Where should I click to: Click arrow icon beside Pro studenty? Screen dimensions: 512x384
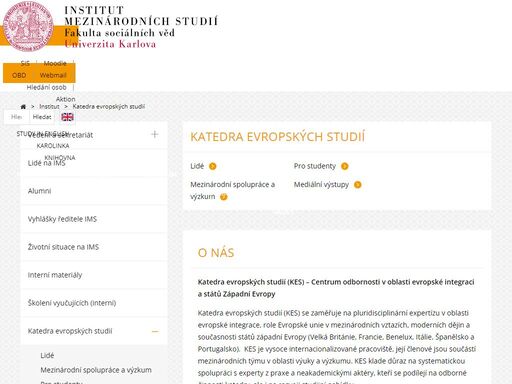[345, 166]
